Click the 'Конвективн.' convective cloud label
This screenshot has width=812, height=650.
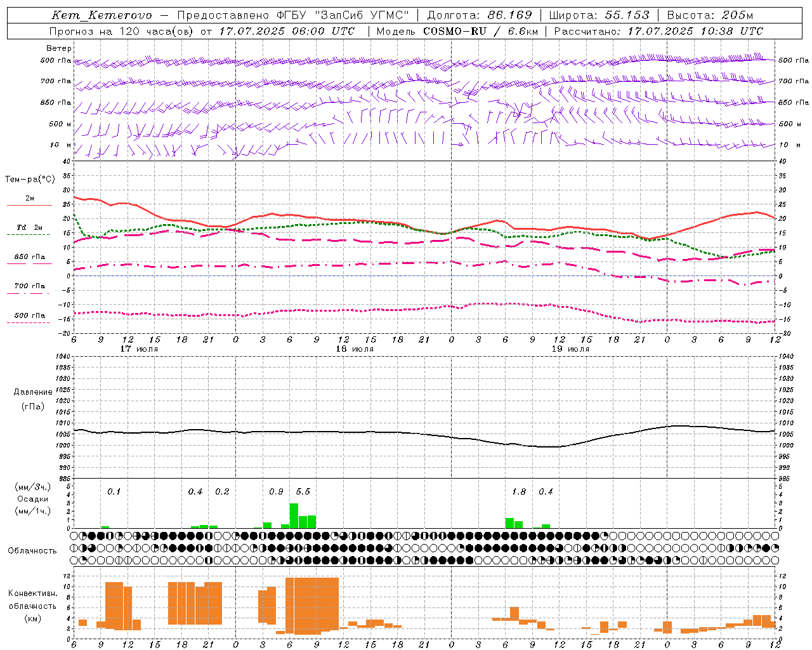(32, 594)
